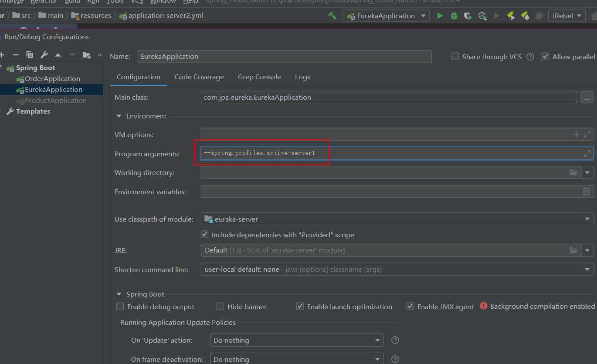Toggle Enable JMX agent checkbox

point(410,307)
